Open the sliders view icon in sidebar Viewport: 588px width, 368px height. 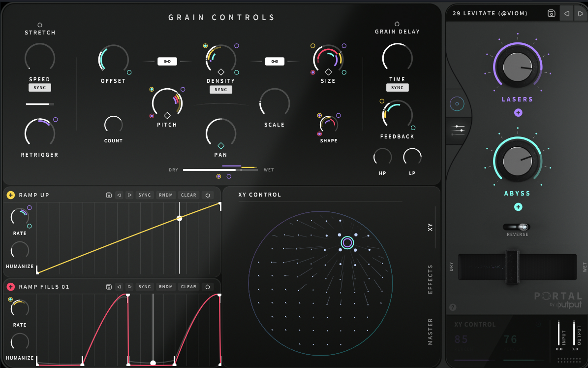tap(458, 130)
